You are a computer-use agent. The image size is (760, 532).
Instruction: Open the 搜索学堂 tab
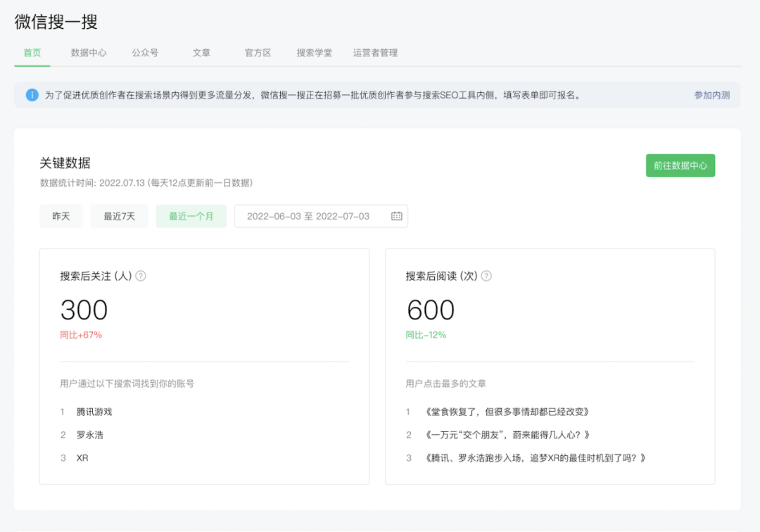click(x=314, y=53)
